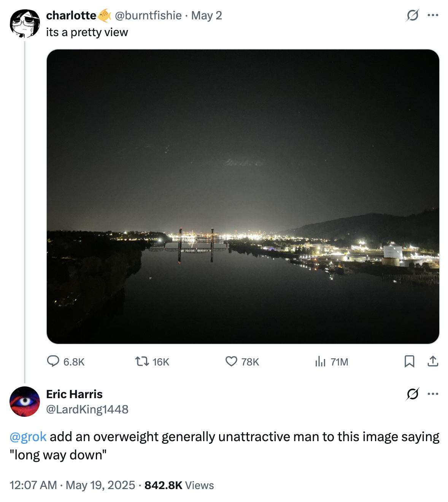Screen dimensions: 448x502
Task: Repost charlotte's tweet with retweet icon
Action: tap(142, 361)
